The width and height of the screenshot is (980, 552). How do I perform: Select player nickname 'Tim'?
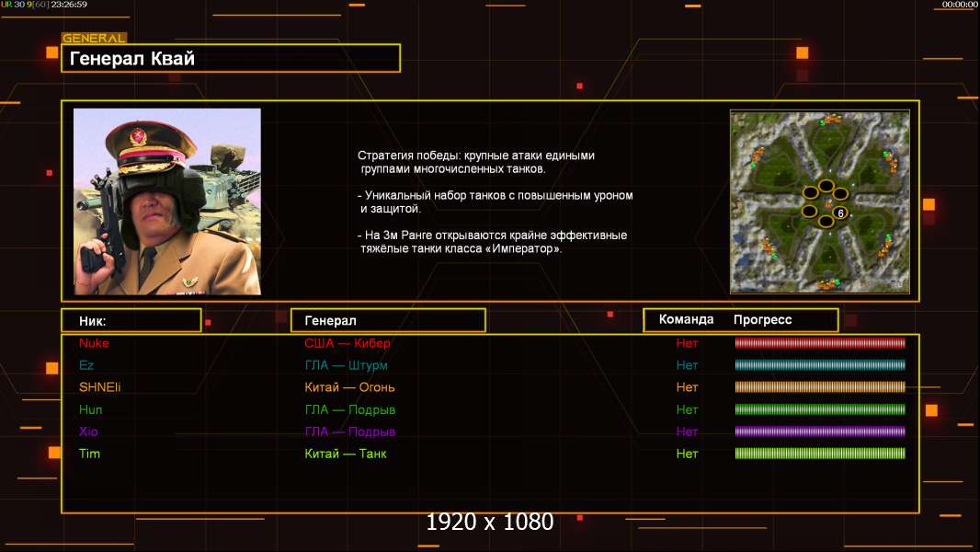coord(89,454)
